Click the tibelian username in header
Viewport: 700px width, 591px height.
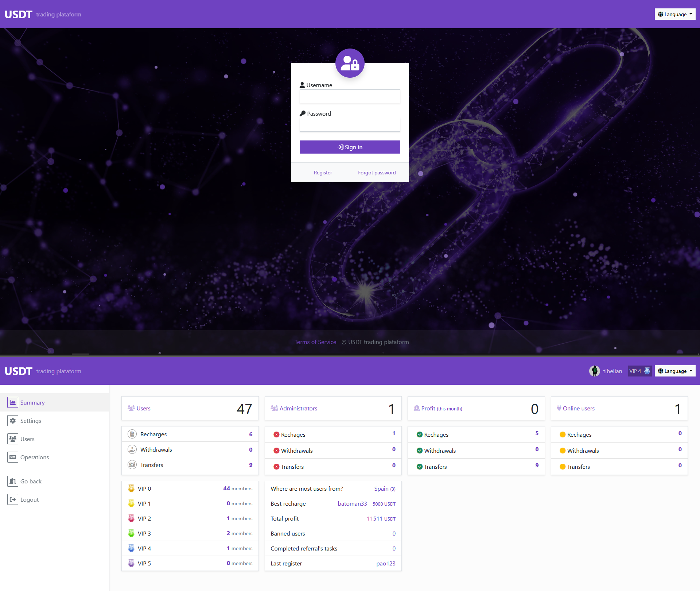tap(612, 371)
